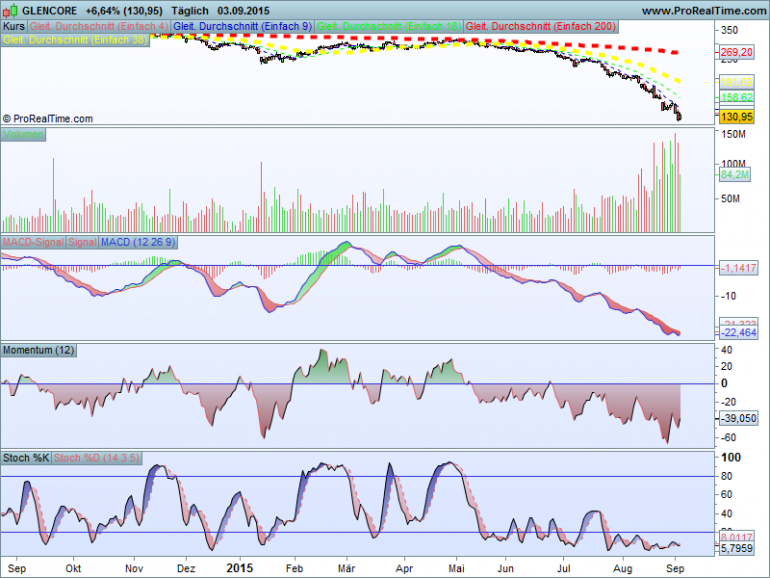Click the 84,2M volume value tag
Screen dimensions: 770x578
tap(735, 174)
